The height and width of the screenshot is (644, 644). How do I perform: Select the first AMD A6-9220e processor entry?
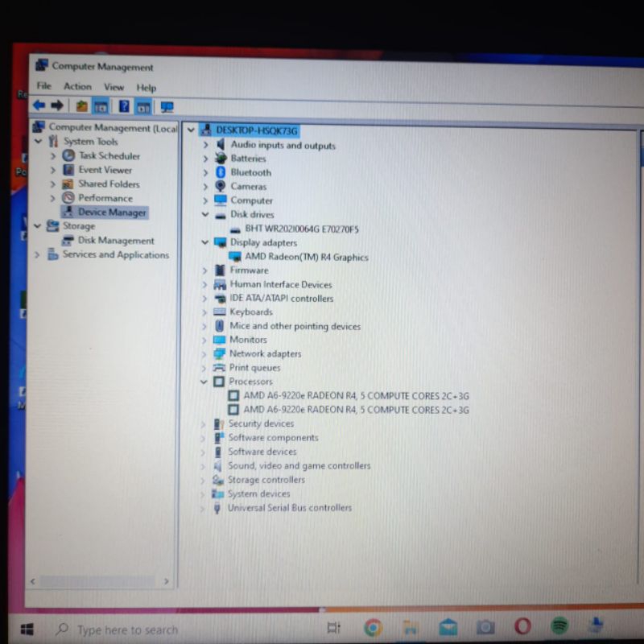[x=356, y=396]
